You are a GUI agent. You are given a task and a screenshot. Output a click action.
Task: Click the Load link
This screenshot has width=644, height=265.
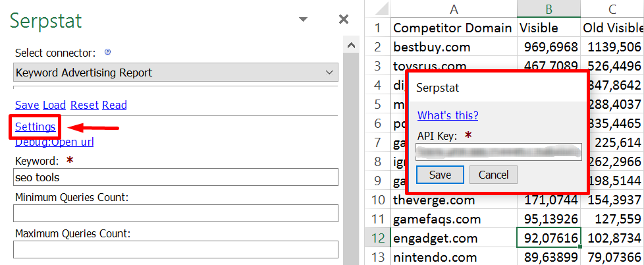coord(54,105)
